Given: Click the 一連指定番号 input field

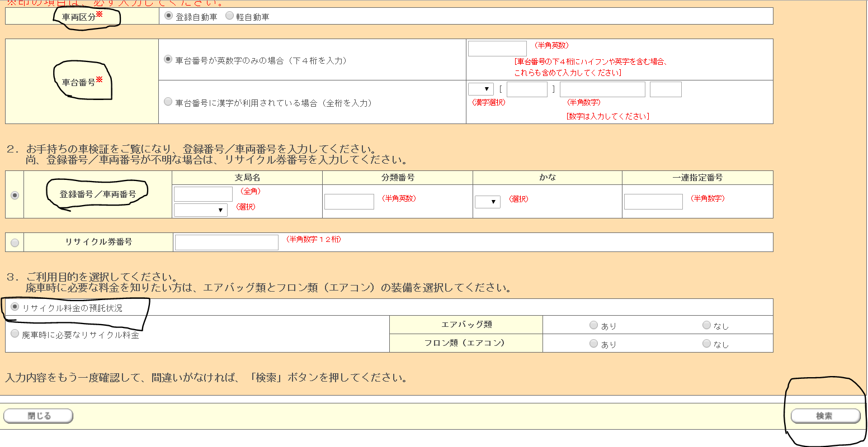Looking at the screenshot, I should point(653,202).
